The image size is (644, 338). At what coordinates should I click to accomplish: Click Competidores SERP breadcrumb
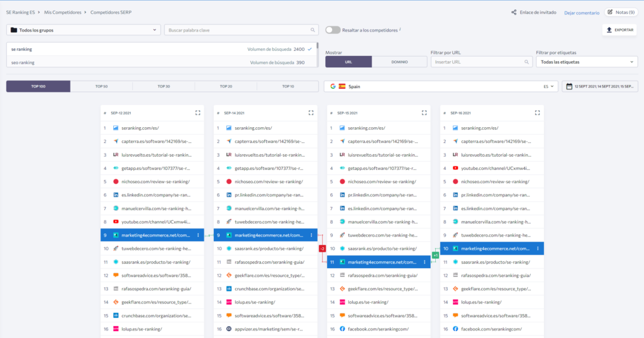tap(111, 13)
